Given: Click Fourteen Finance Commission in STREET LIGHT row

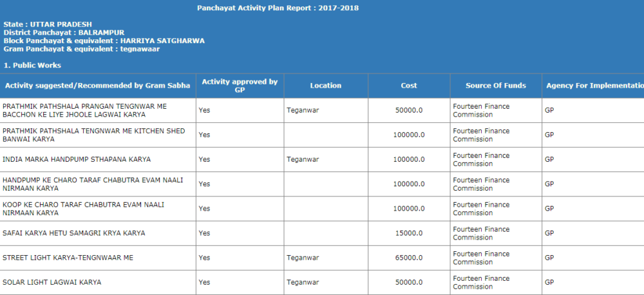Looking at the screenshot, I should pyautogui.click(x=481, y=258).
